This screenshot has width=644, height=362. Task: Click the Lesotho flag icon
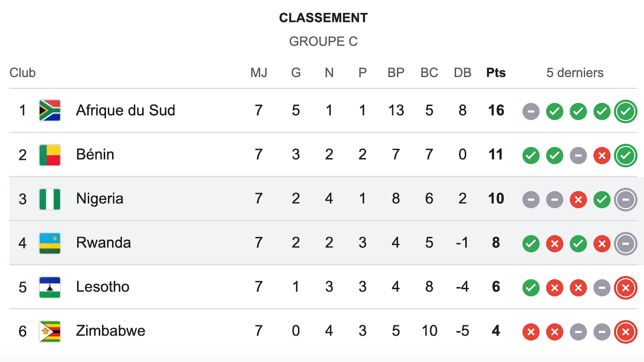click(50, 287)
